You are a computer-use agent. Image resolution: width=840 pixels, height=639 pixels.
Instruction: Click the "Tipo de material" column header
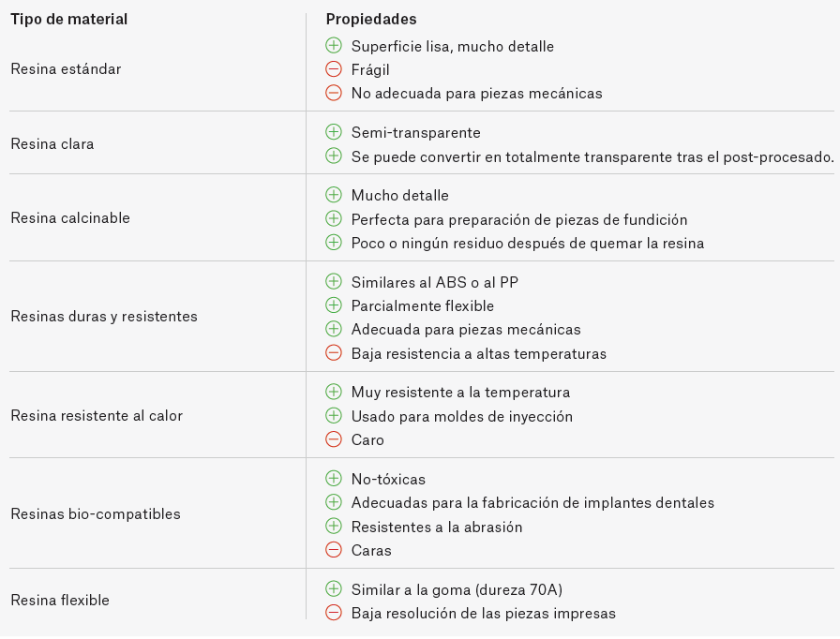(69, 19)
